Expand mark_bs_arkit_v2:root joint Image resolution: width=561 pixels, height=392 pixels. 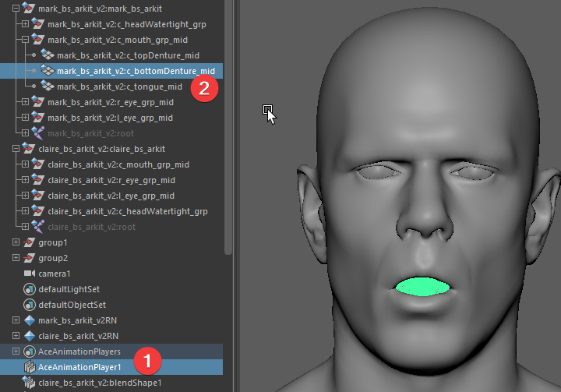25,132
